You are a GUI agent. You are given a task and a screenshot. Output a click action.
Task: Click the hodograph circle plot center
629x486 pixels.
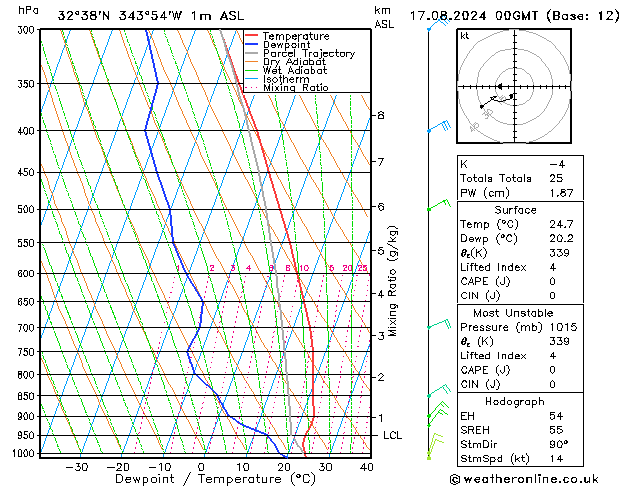click(x=514, y=87)
